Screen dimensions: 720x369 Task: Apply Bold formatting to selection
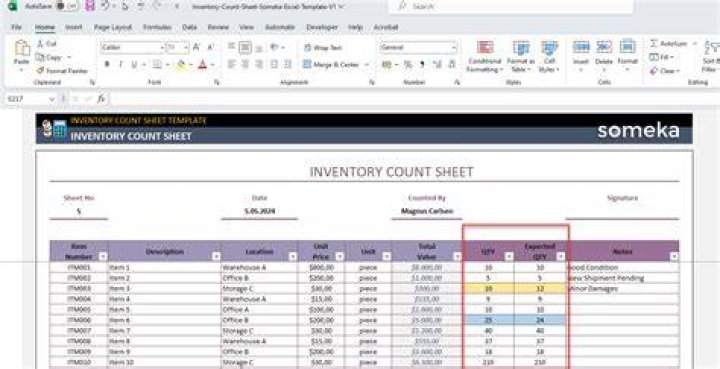[107, 65]
